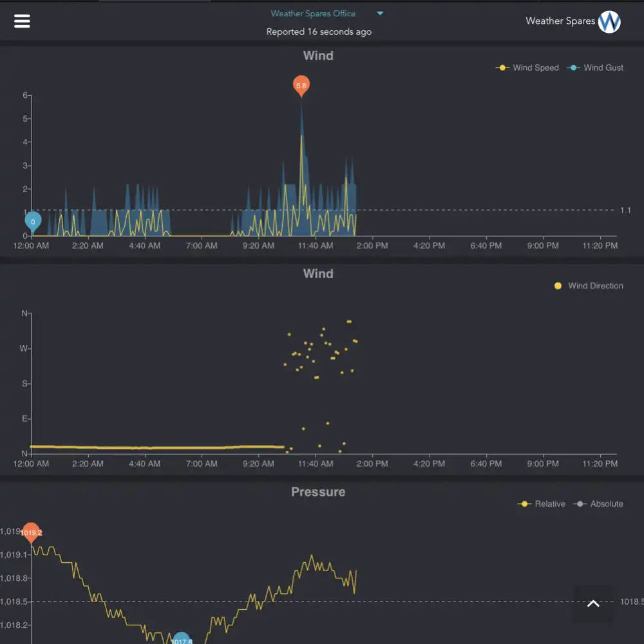Toggle the Wind Direction legend series

[588, 286]
